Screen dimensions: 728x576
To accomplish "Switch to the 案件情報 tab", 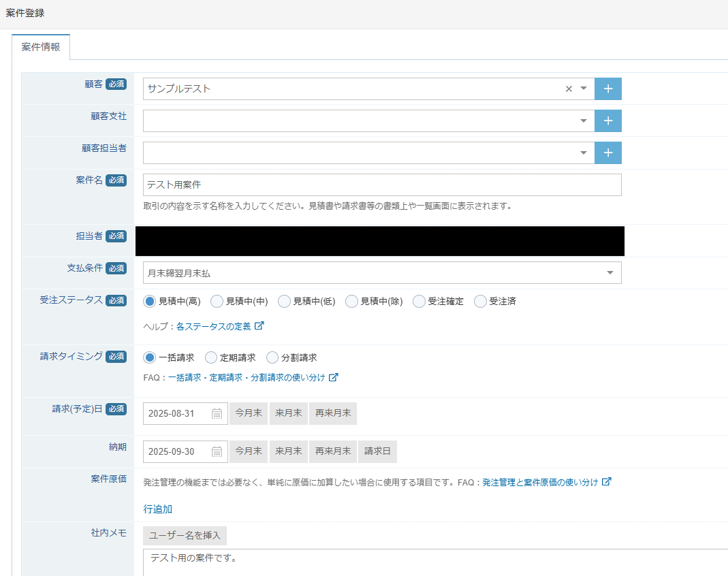I will pyautogui.click(x=41, y=48).
